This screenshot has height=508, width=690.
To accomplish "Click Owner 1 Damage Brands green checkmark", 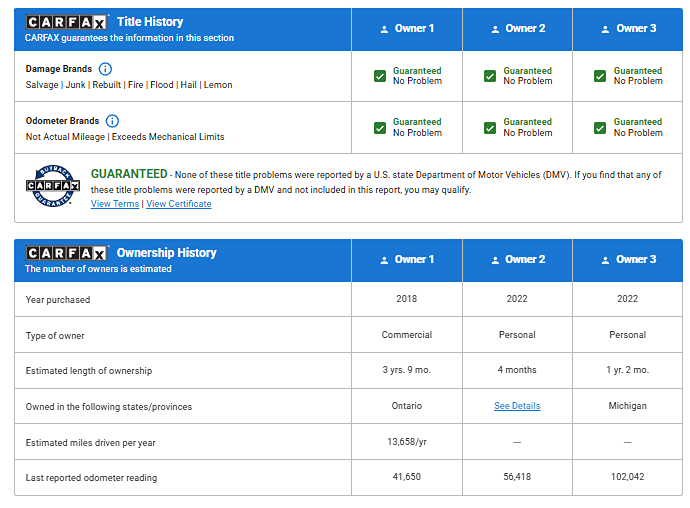I will point(380,76).
